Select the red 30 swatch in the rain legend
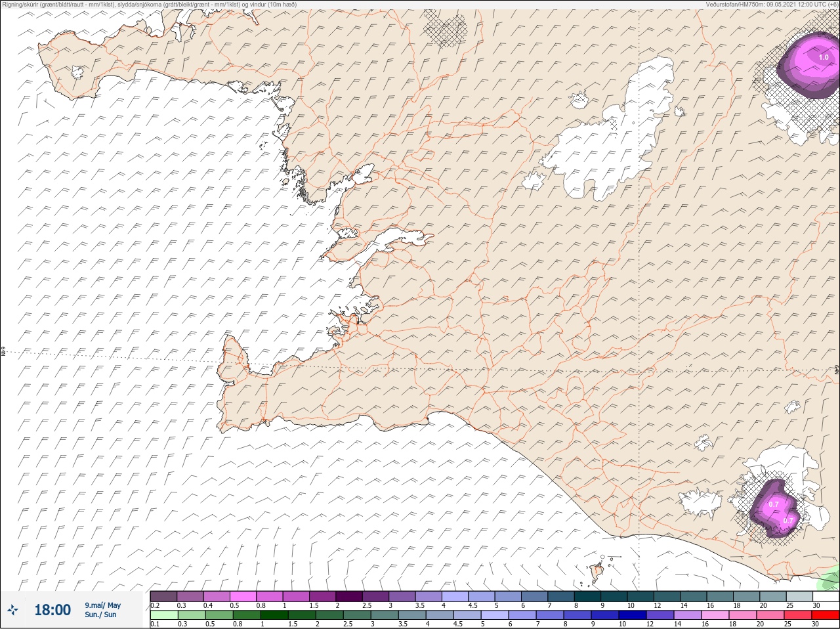Screen dimensions: 840x629 (x=826, y=615)
